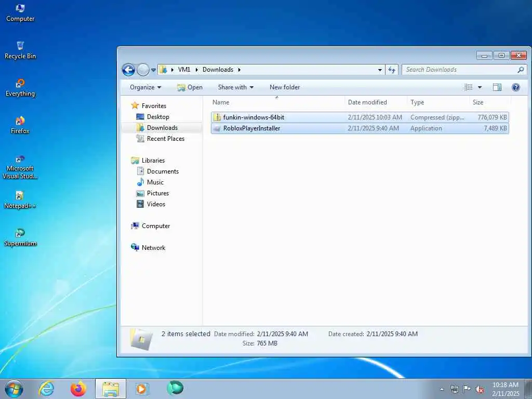Open the view options dropdown arrow
The width and height of the screenshot is (532, 399).
point(480,87)
